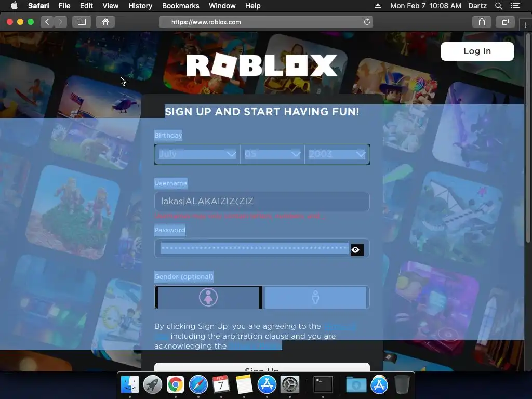Viewport: 532px width, 399px height.
Task: Open the birthday year dropdown showing 2003
Action: pos(337,154)
